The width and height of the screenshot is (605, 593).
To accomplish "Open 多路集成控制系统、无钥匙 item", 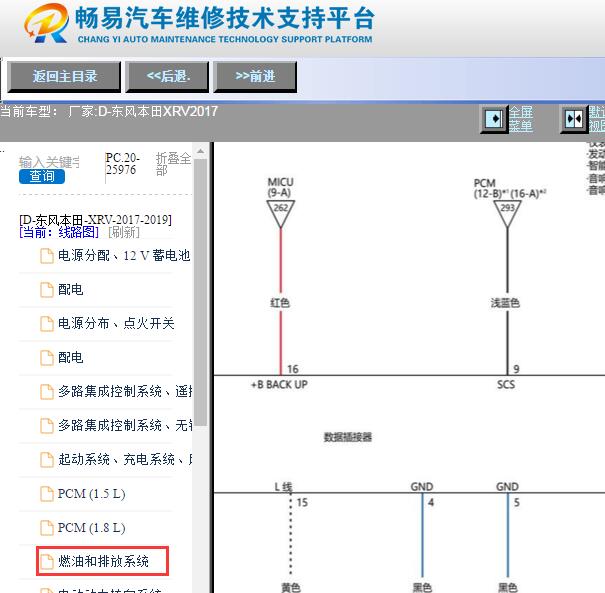I will point(125,425).
